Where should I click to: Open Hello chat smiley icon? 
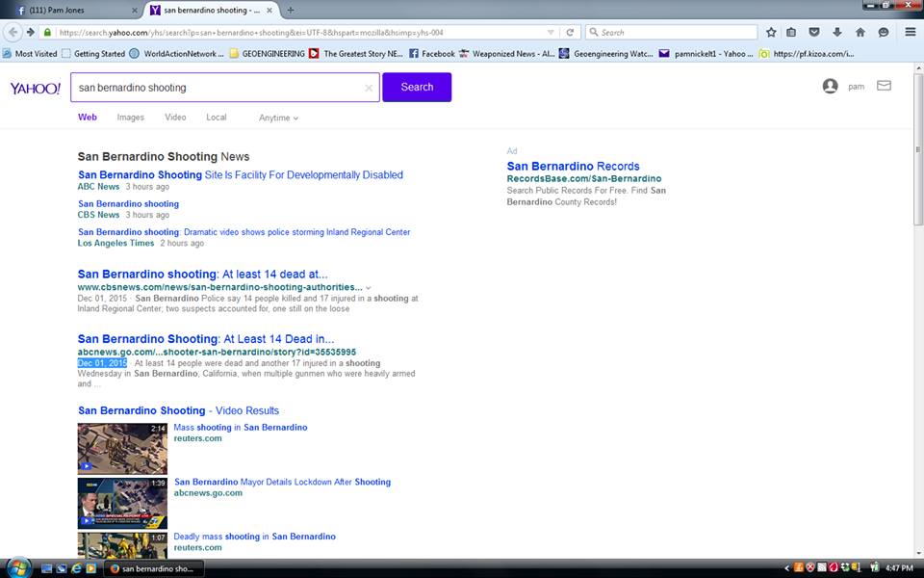(x=883, y=33)
